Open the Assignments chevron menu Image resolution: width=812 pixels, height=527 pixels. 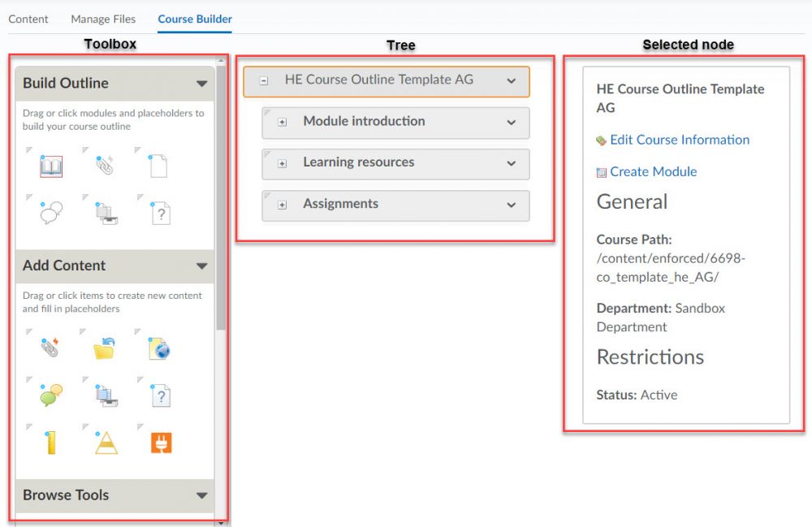[x=511, y=205]
